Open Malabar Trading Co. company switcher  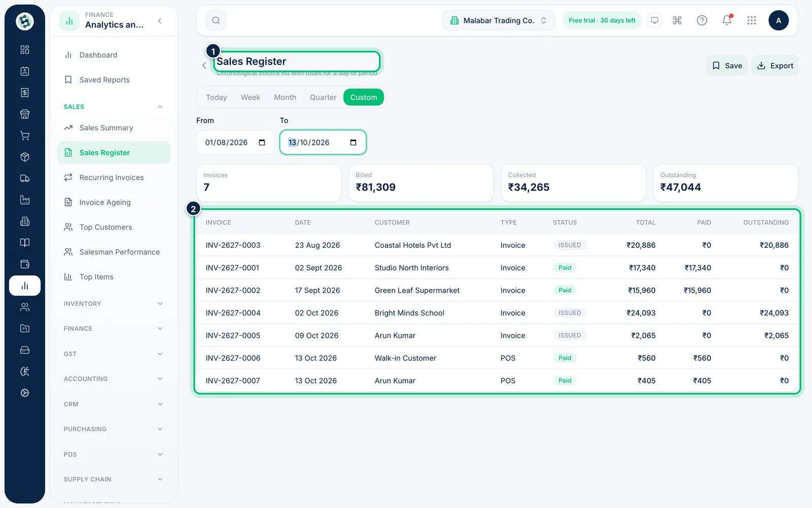tap(499, 20)
